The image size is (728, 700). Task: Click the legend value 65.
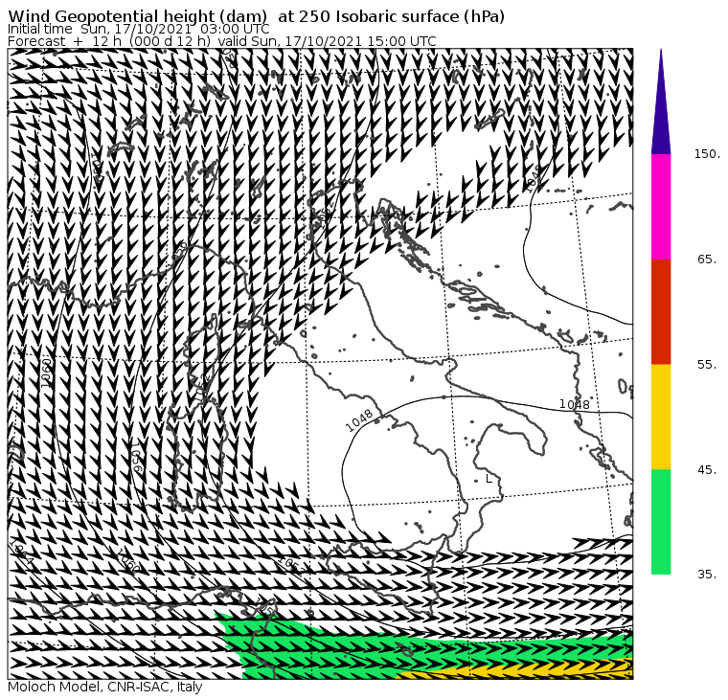[707, 260]
